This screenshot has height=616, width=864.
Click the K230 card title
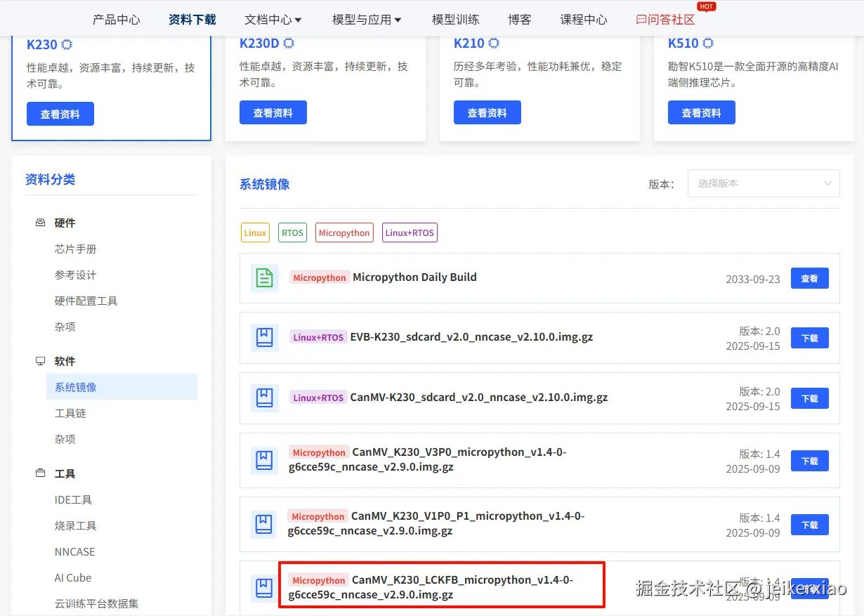(x=42, y=44)
